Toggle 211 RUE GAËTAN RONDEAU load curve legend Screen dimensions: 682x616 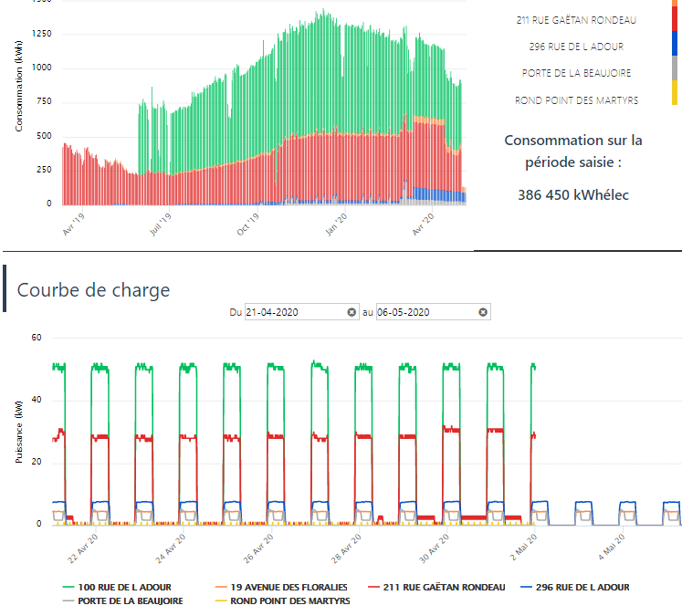point(436,588)
